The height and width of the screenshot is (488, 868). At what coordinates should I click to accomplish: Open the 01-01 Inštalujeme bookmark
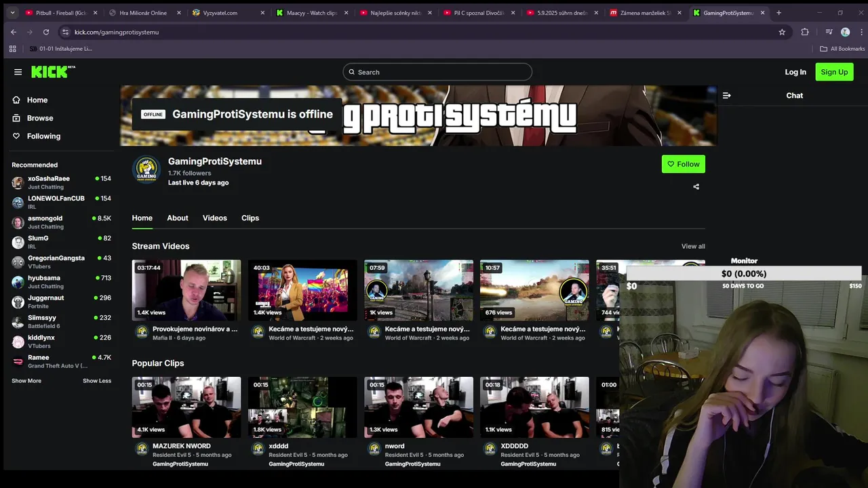pos(60,49)
